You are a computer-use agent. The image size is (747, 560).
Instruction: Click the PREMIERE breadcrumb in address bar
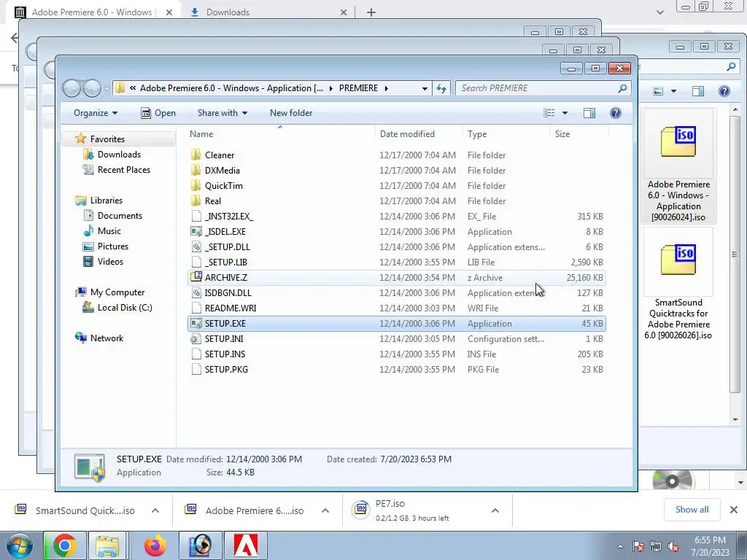tap(358, 88)
